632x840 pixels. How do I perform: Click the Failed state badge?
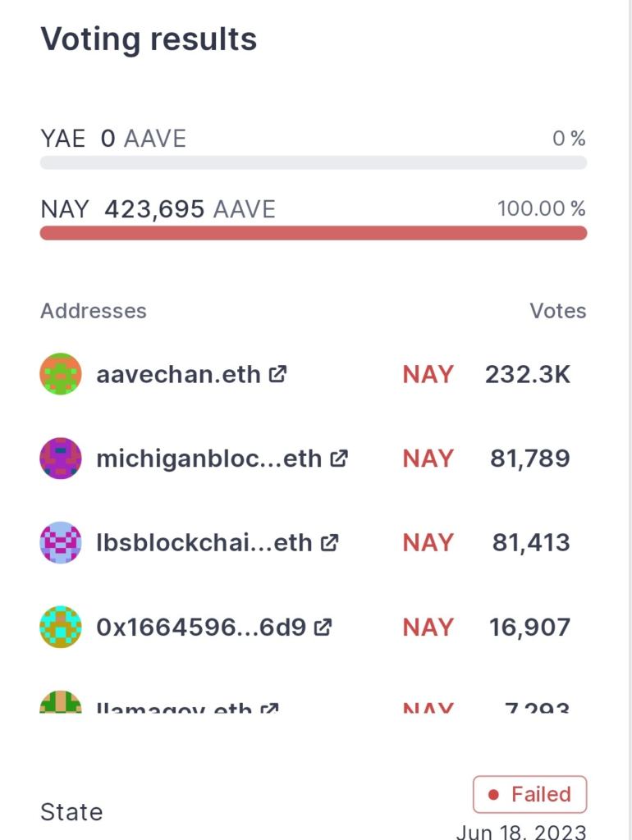coord(529,794)
